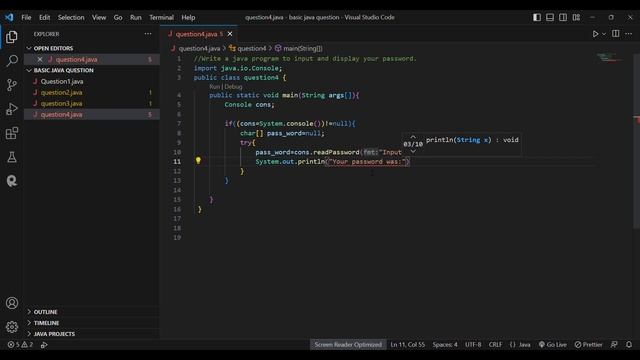Open the Accounts menu icon
Image resolution: width=640 pixels, height=360 pixels.
click(x=12, y=303)
